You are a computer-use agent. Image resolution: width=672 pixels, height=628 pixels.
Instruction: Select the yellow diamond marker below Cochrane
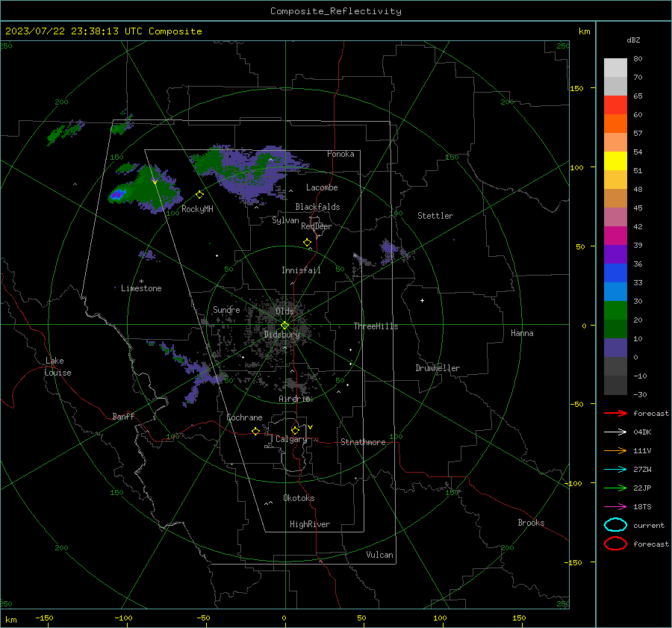pos(255,431)
